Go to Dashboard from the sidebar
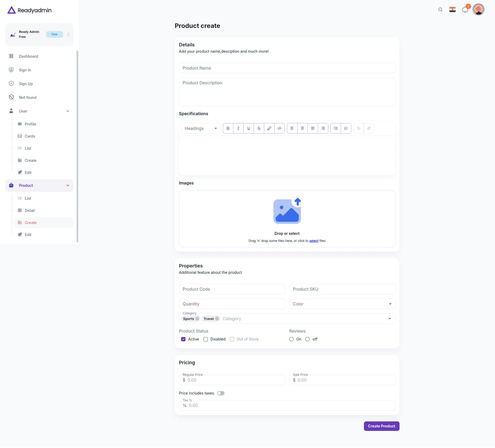The width and height of the screenshot is (495, 448). (28, 56)
